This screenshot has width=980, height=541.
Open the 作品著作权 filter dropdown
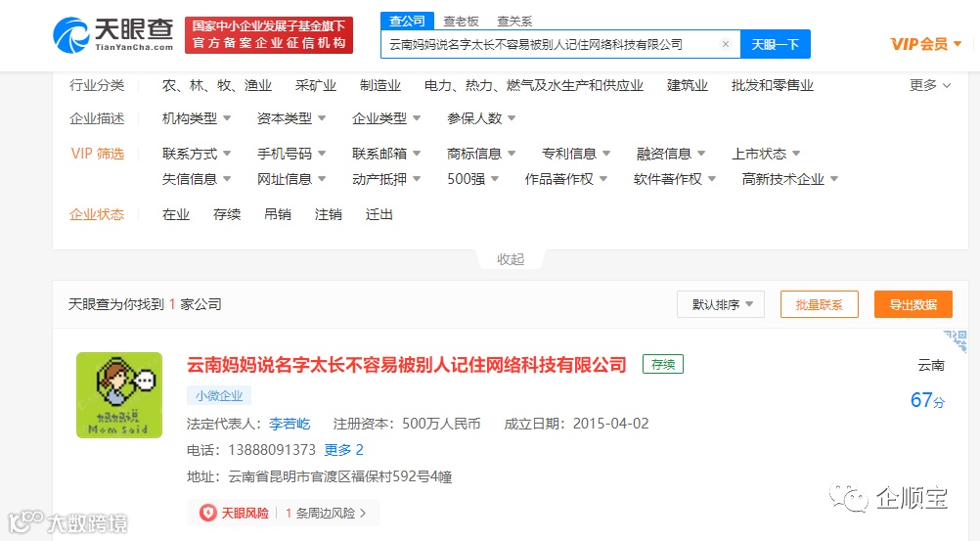click(566, 179)
